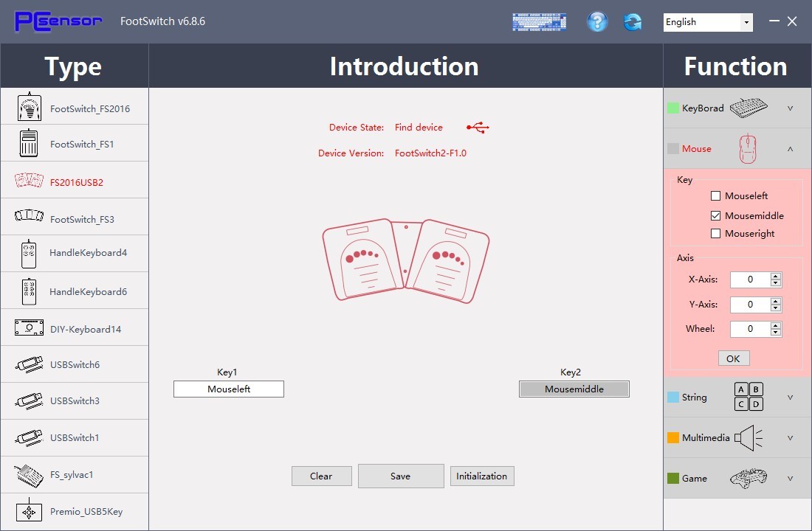
Task: Click the gray Mouse color swatch
Action: tap(673, 149)
